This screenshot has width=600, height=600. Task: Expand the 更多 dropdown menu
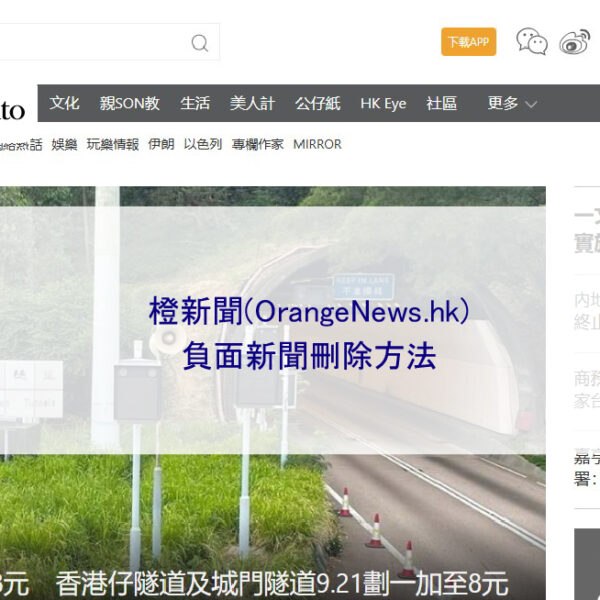[512, 103]
